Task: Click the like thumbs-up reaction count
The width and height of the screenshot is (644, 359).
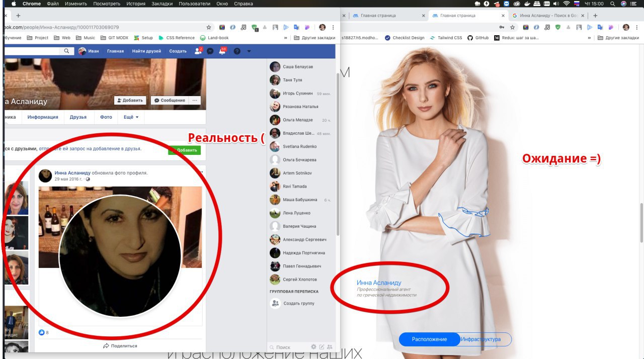Action: point(44,332)
